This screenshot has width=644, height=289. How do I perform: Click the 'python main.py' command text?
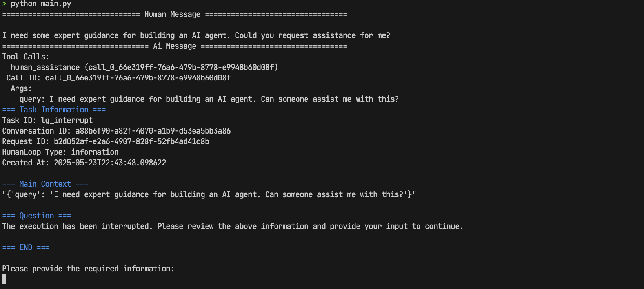tap(41, 4)
